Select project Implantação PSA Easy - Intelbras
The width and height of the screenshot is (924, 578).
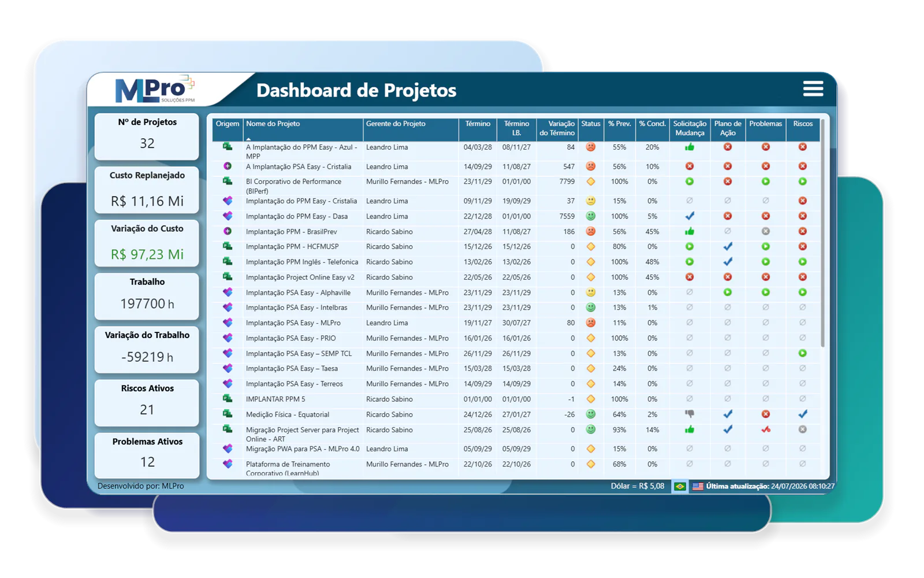coord(296,307)
